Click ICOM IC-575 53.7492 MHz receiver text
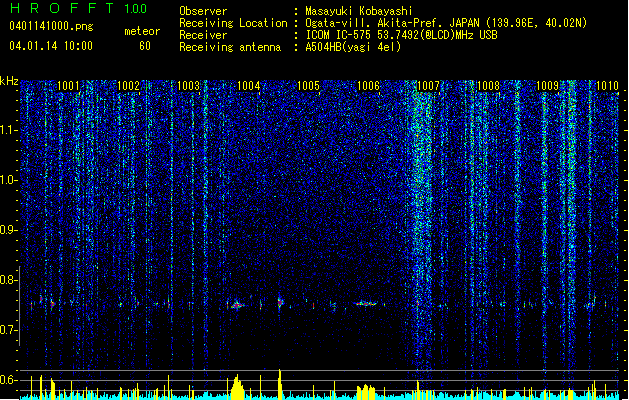Image resolution: width=629 pixels, height=400 pixels. [401, 35]
